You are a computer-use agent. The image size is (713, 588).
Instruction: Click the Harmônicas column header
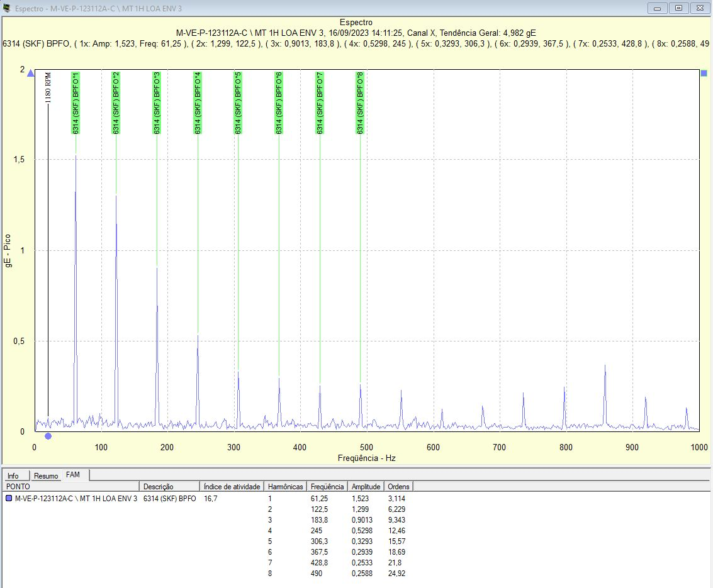pyautogui.click(x=285, y=487)
